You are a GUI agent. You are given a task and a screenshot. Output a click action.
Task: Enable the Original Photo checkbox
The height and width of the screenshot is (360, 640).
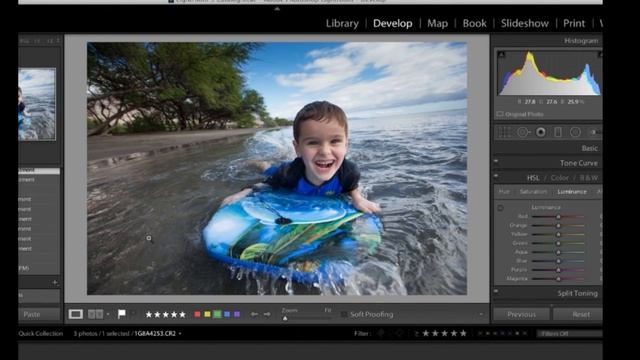(500, 114)
